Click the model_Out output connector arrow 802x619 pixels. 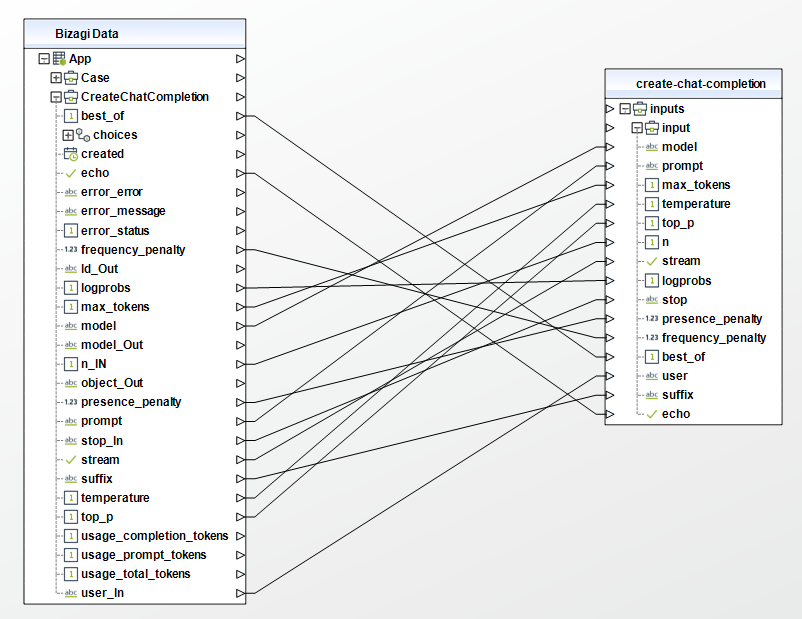[x=240, y=345]
